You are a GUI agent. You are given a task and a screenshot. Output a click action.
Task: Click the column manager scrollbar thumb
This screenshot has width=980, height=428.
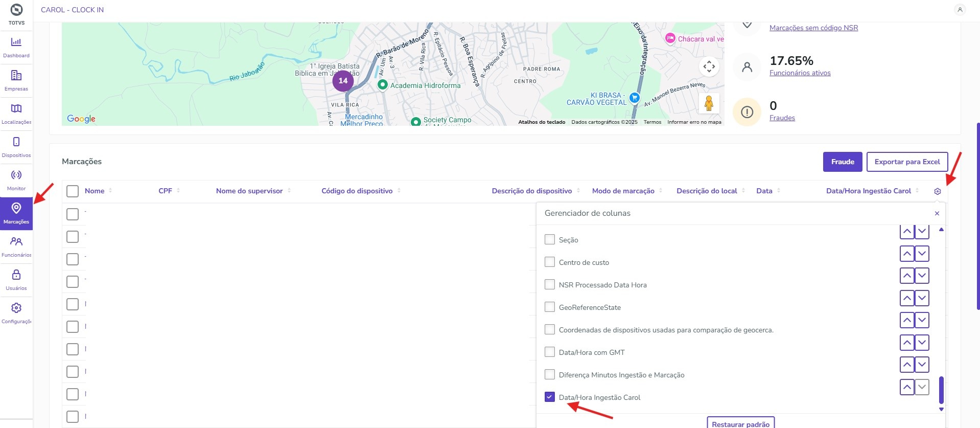tap(941, 390)
